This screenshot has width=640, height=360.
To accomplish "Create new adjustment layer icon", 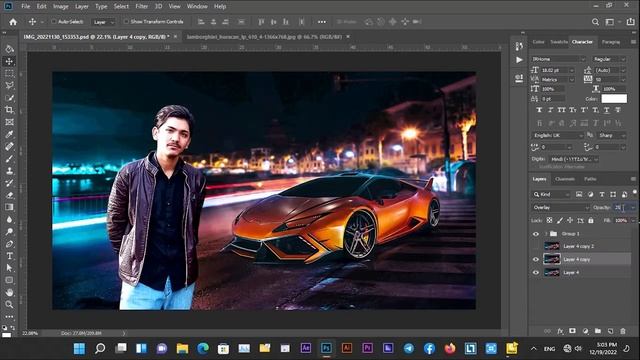I will pyautogui.click(x=585, y=331).
